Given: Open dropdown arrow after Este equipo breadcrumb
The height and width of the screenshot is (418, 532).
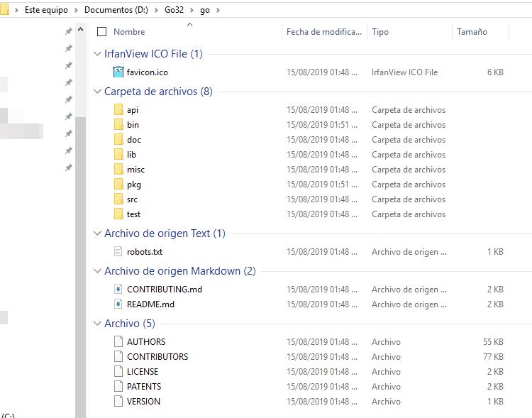Looking at the screenshot, I should pos(76,10).
